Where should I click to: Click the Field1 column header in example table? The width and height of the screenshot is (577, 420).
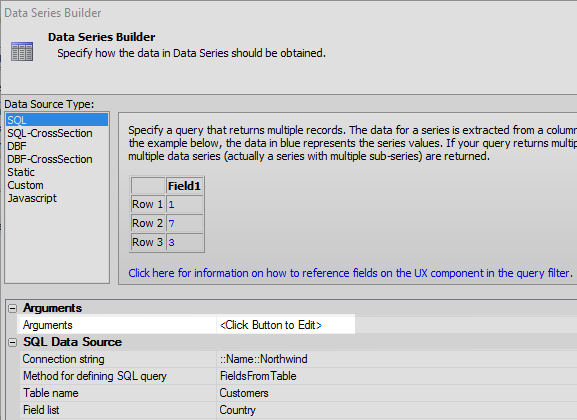[184, 186]
